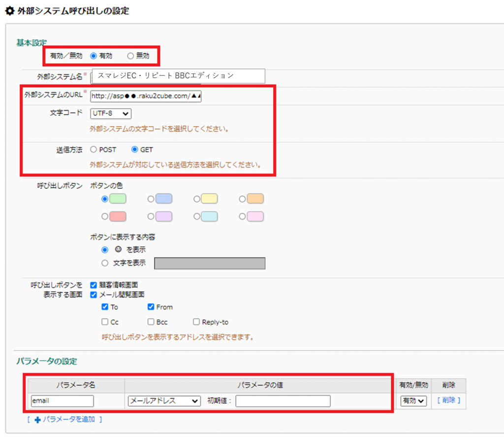Viewport: 504px width, 437px height.
Task: Click the パラメータを追加 link
Action: [69, 419]
